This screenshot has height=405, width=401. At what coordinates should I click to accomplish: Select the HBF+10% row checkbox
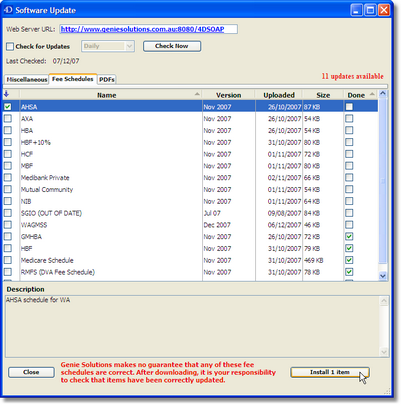tap(8, 142)
